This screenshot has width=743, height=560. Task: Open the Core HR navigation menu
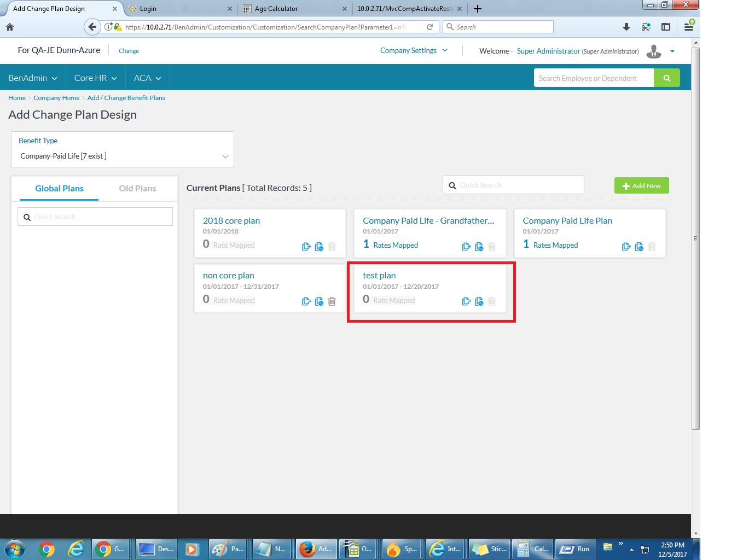96,78
